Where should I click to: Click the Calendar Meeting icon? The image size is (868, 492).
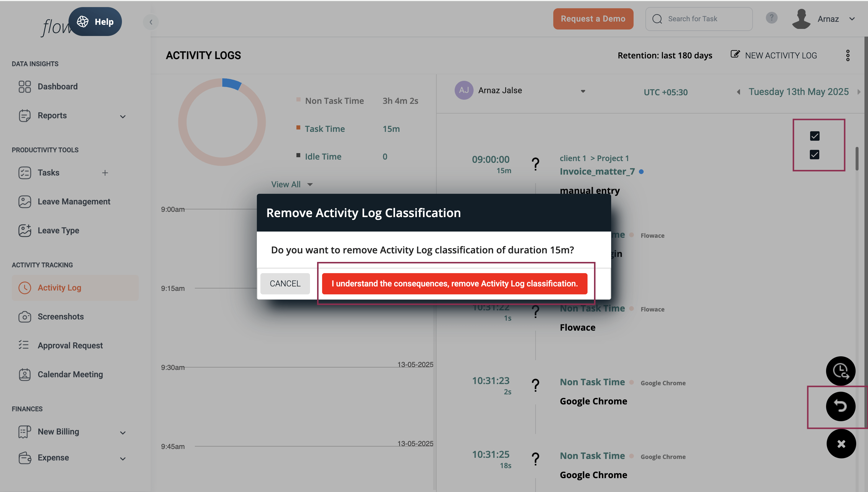24,374
